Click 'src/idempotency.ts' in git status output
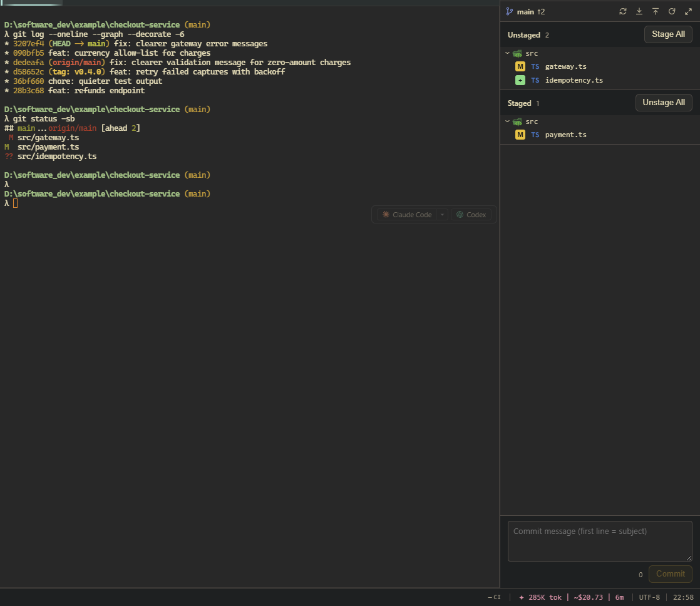Image resolution: width=700 pixels, height=606 pixels. tap(57, 156)
